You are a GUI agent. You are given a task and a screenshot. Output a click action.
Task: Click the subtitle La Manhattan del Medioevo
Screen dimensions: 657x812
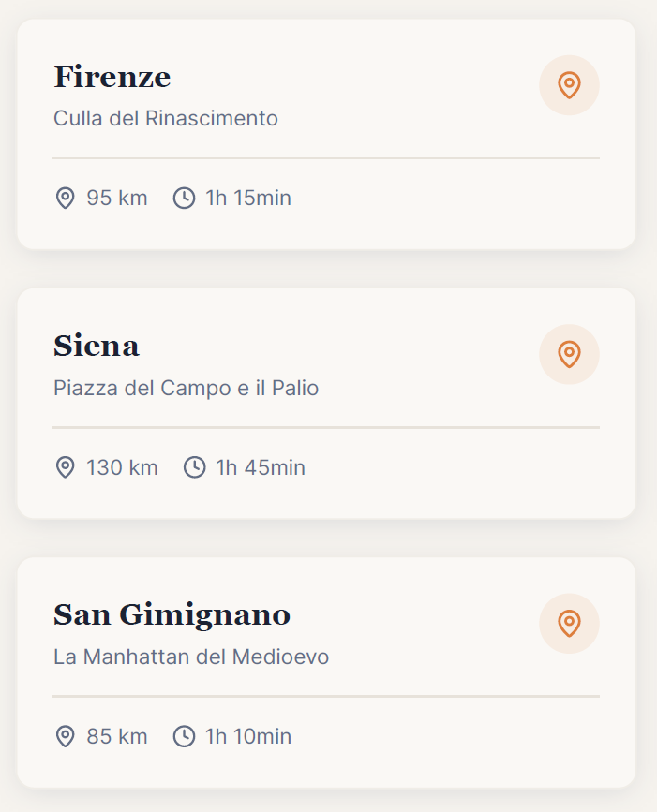(x=191, y=657)
